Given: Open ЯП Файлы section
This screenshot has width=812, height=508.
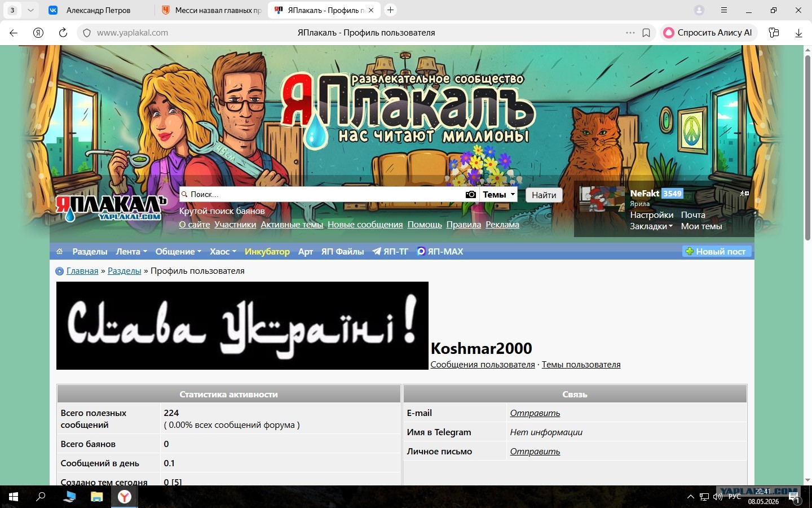Looking at the screenshot, I should click(343, 252).
